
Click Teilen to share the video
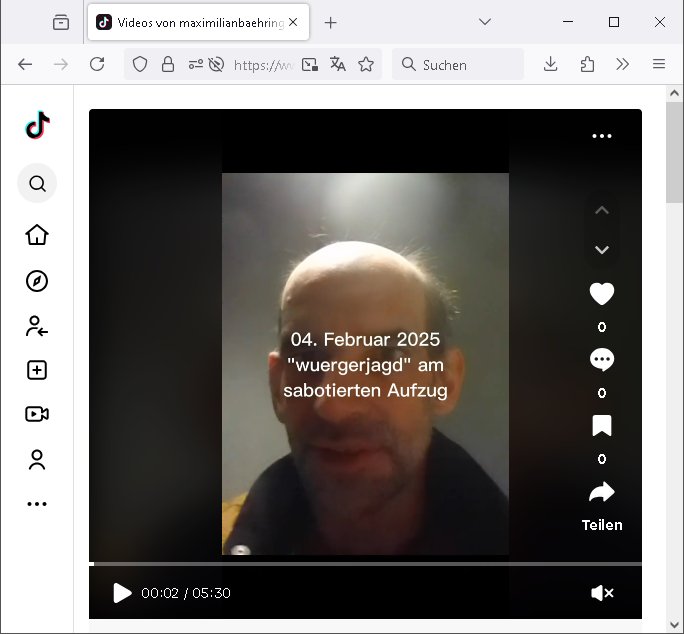coord(601,505)
